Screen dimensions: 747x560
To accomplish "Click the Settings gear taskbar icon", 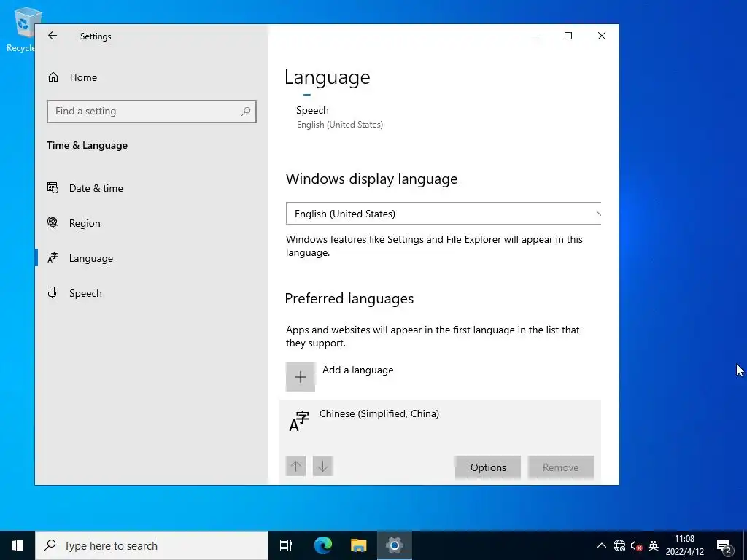I will [395, 545].
